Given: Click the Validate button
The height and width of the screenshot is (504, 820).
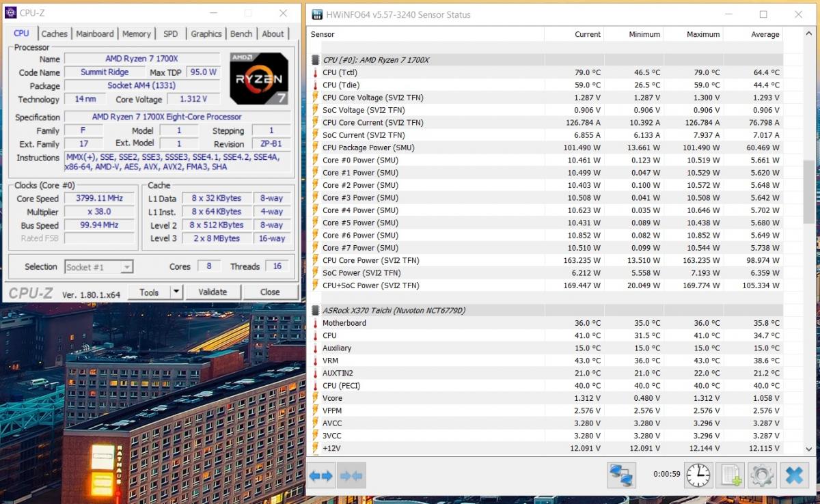Looking at the screenshot, I should pyautogui.click(x=213, y=292).
